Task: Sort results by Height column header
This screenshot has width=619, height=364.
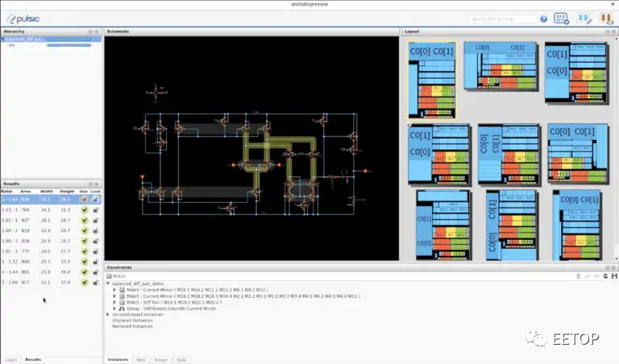Action: coord(67,192)
